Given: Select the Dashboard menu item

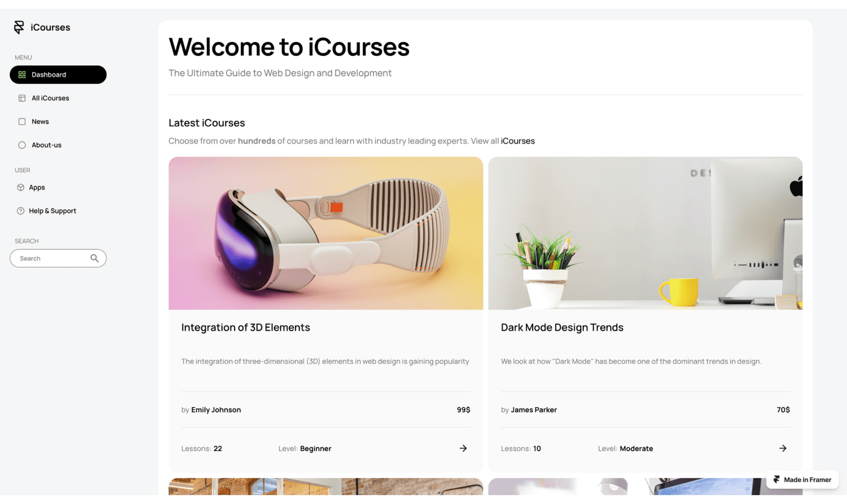Looking at the screenshot, I should [58, 75].
